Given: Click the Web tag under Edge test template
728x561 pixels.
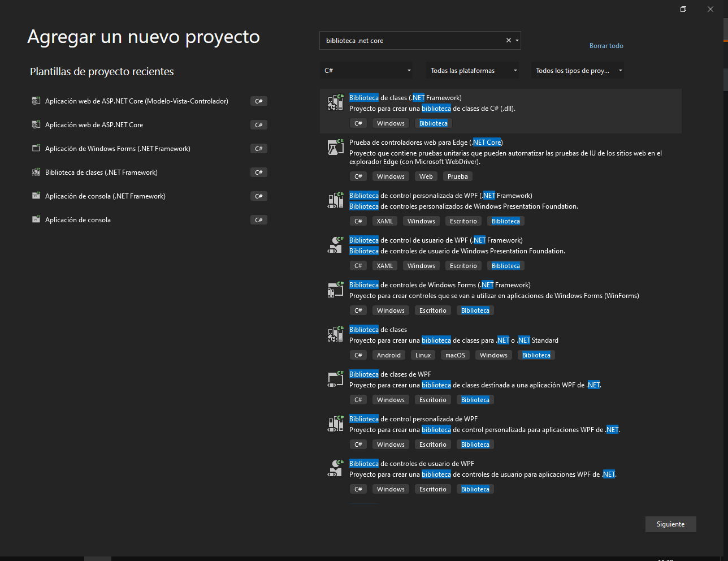Looking at the screenshot, I should pyautogui.click(x=426, y=176).
